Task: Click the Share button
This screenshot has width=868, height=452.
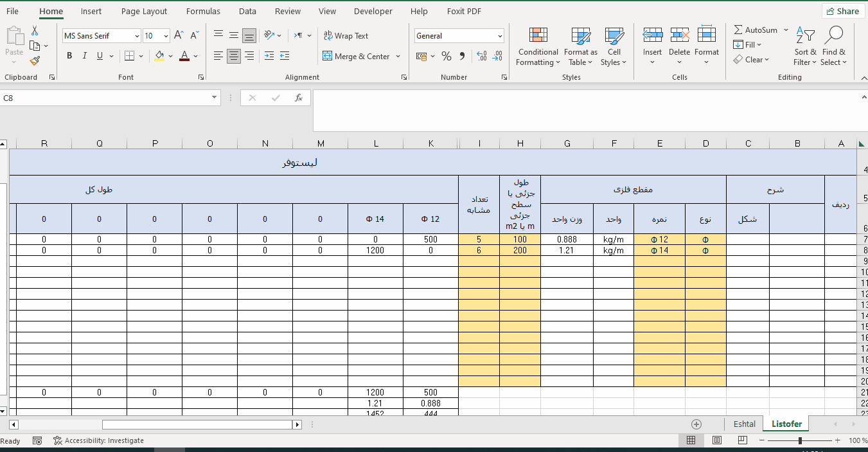Action: 842,11
